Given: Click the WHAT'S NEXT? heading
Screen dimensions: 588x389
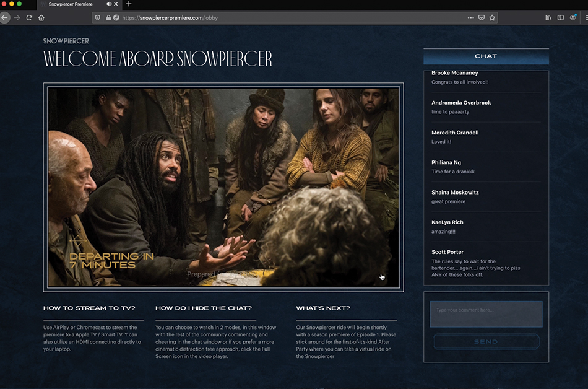Looking at the screenshot, I should click(x=323, y=308).
